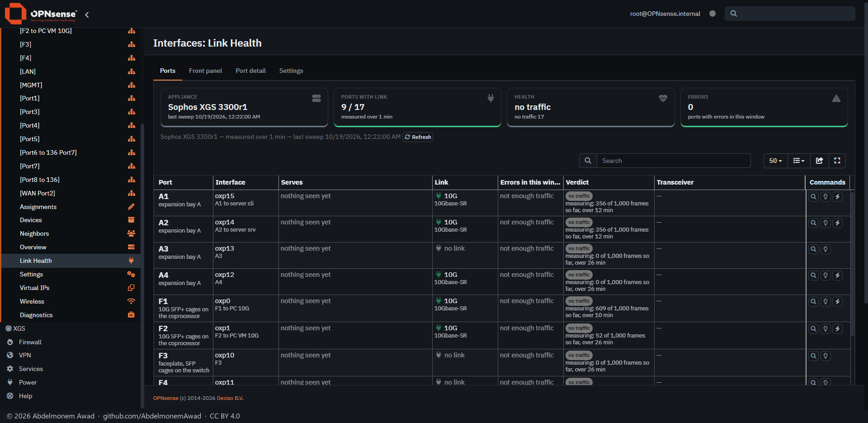Screen dimensions: 868x423
Task: Open the Settings tab in Link Health
Action: click(x=291, y=71)
